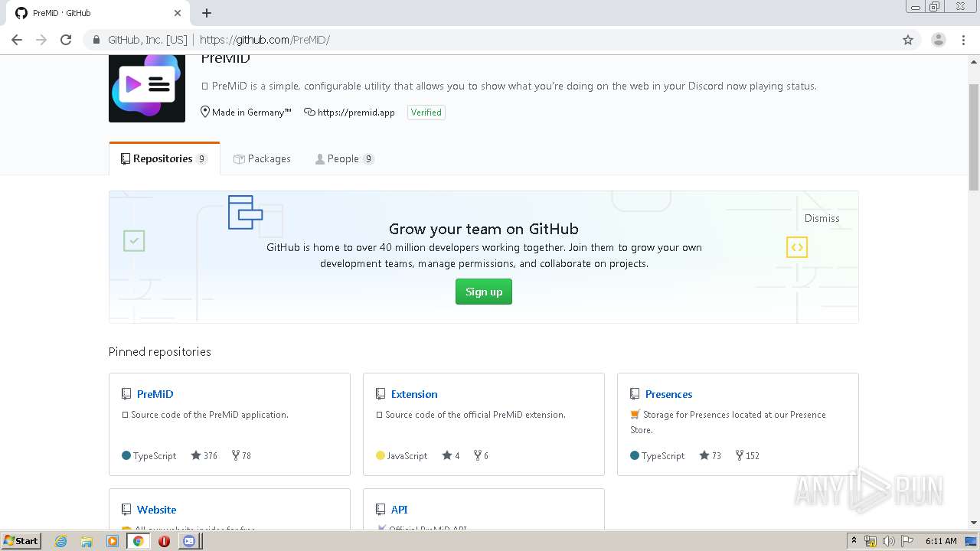Click the Made in Germany location text
The width and height of the screenshot is (980, 551).
(251, 112)
